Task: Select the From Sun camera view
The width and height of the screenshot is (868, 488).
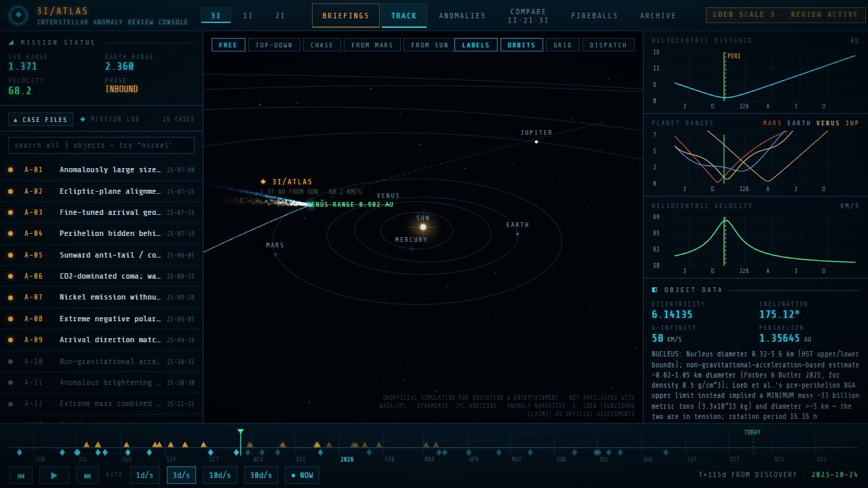Action: [x=430, y=45]
